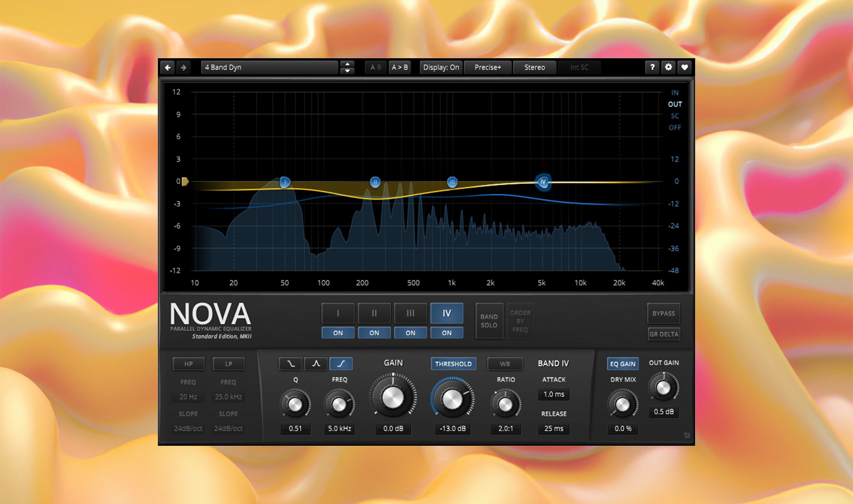
Task: Select the bell filter shape icon
Action: point(316,364)
